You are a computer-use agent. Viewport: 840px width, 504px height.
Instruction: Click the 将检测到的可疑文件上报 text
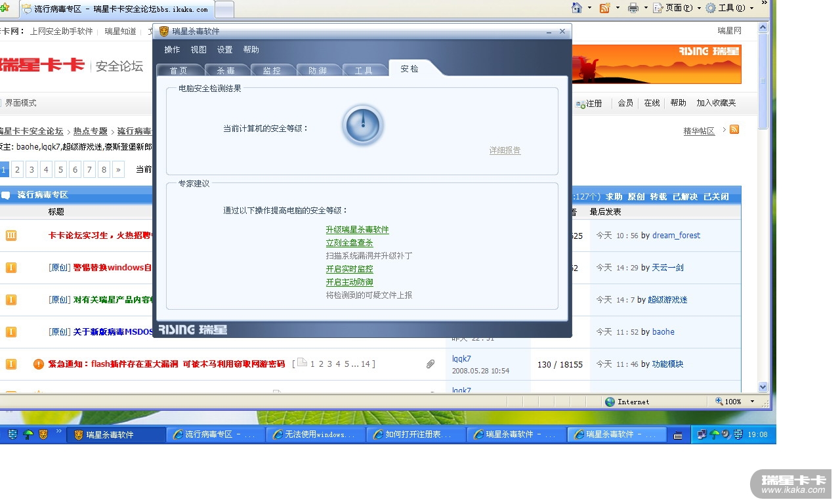pos(369,295)
